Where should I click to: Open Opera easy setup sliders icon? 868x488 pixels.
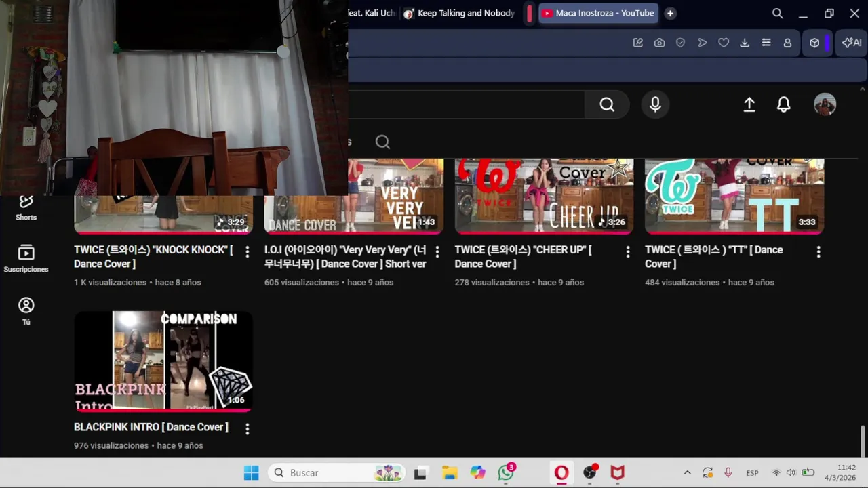pos(766,43)
